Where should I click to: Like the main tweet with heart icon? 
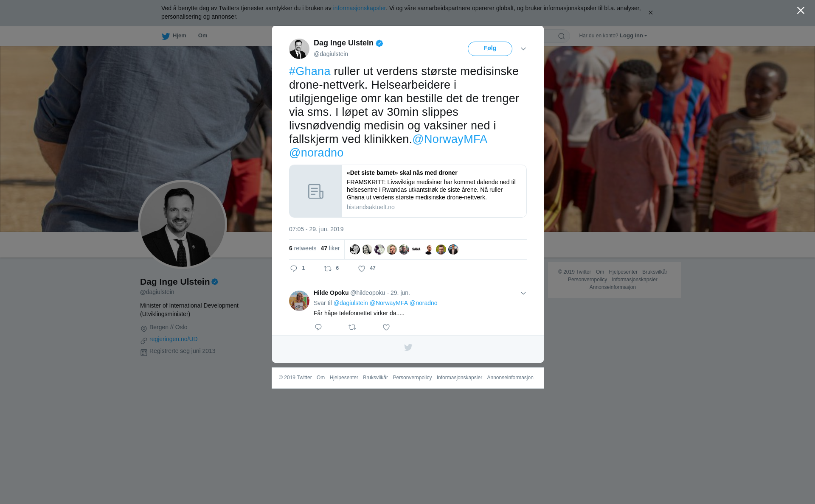[362, 269]
